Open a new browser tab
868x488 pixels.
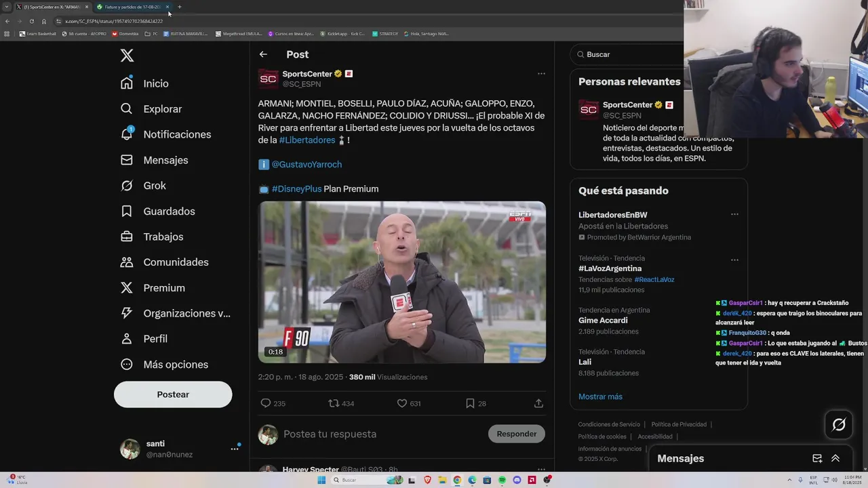click(x=180, y=7)
